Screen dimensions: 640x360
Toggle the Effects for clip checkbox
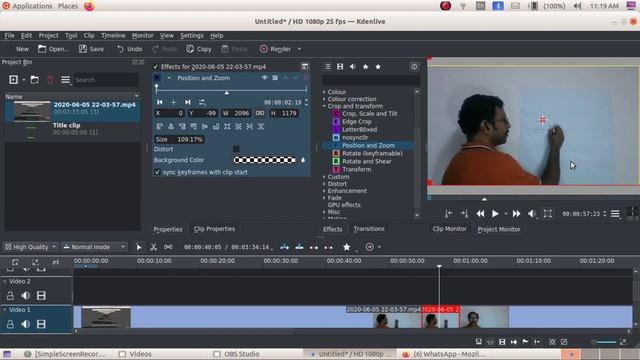[156, 67]
